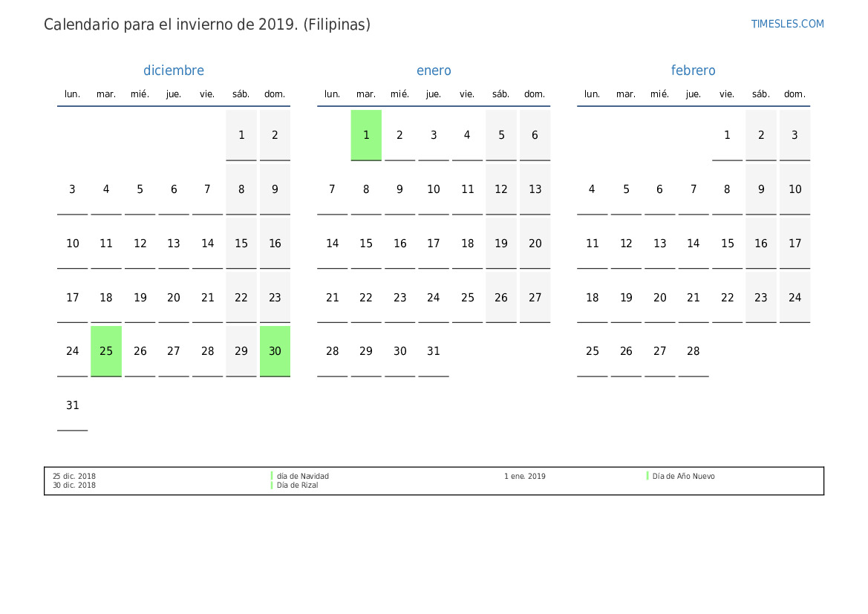868x614 pixels.
Task: Select January 31 in the enero calendar
Action: (434, 351)
